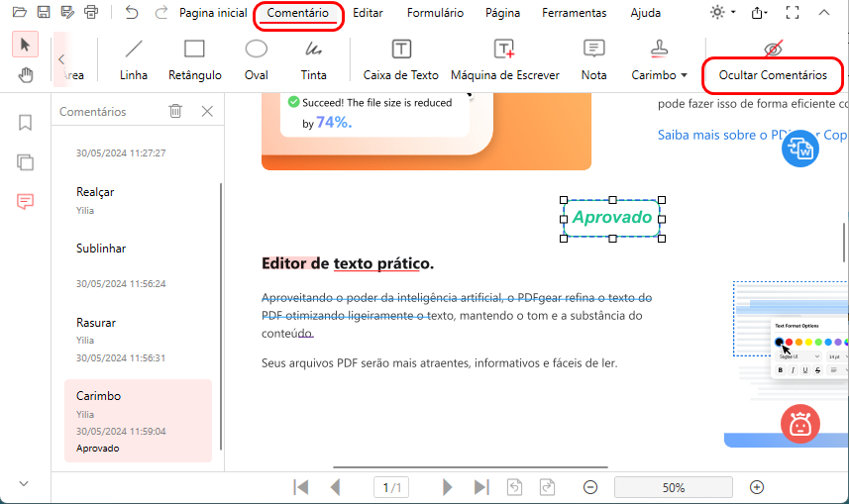Jump to the last page
Screen dimensions: 849x504
[x=481, y=487]
